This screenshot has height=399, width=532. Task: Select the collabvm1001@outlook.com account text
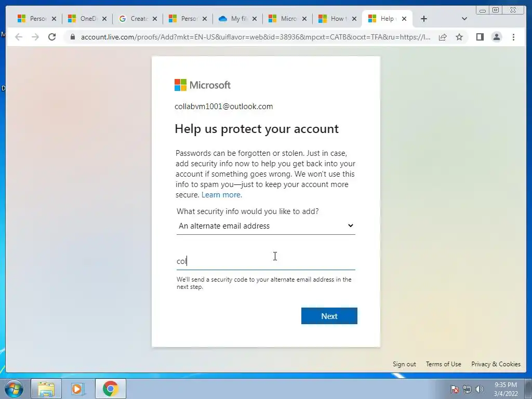(223, 107)
